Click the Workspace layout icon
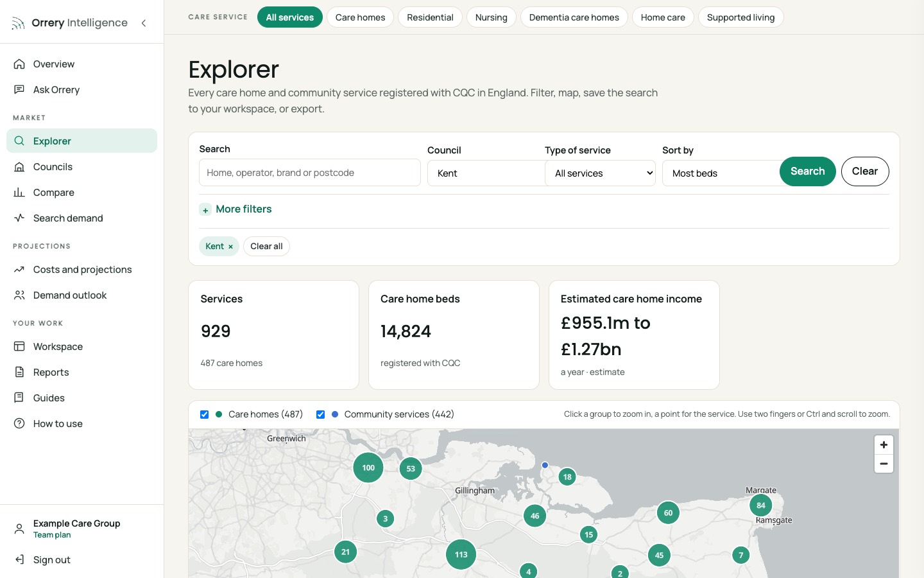 click(x=19, y=347)
